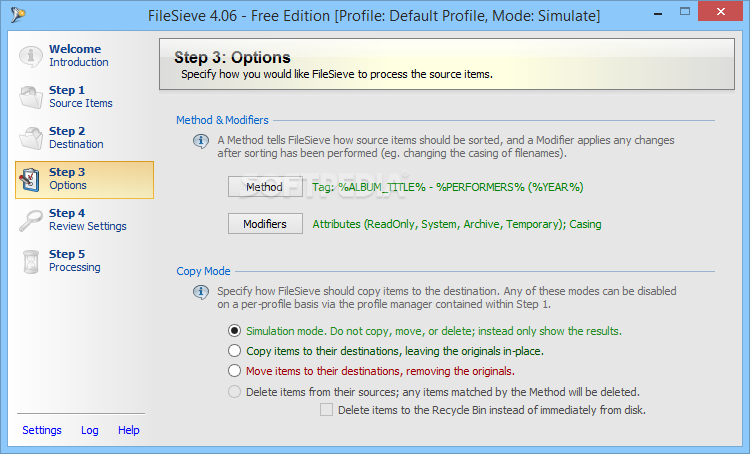The image size is (750, 454).
Task: Click the Modifiers button
Action: tap(265, 224)
